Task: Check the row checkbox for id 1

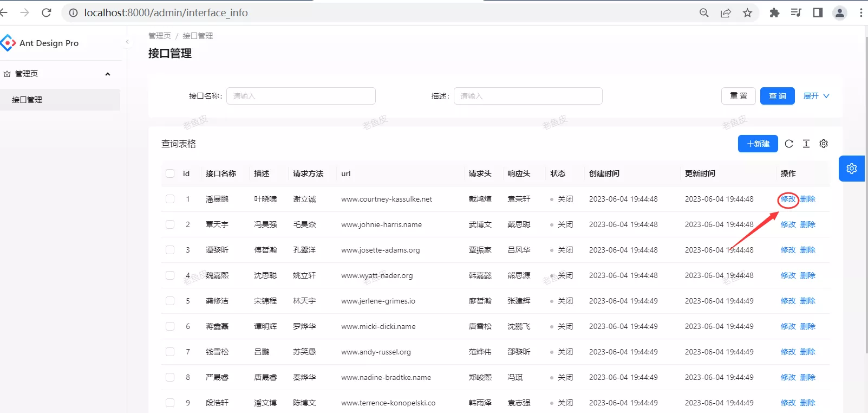Action: point(170,199)
